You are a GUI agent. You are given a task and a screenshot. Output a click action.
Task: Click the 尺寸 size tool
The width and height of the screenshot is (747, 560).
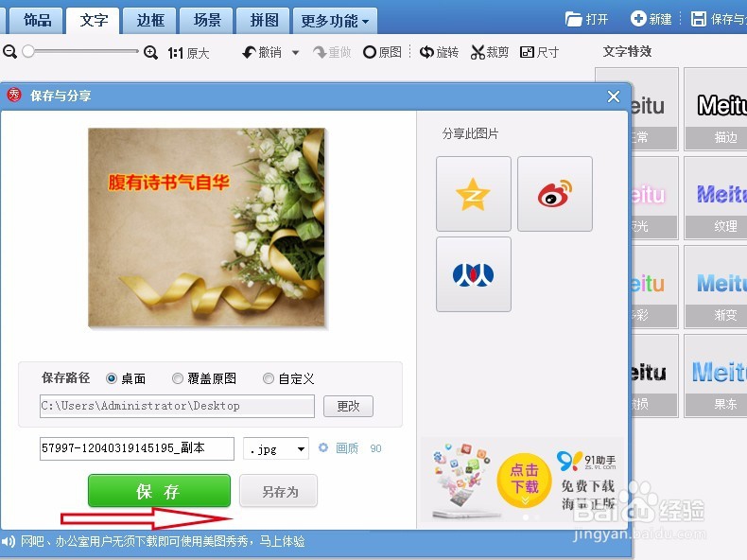click(539, 52)
